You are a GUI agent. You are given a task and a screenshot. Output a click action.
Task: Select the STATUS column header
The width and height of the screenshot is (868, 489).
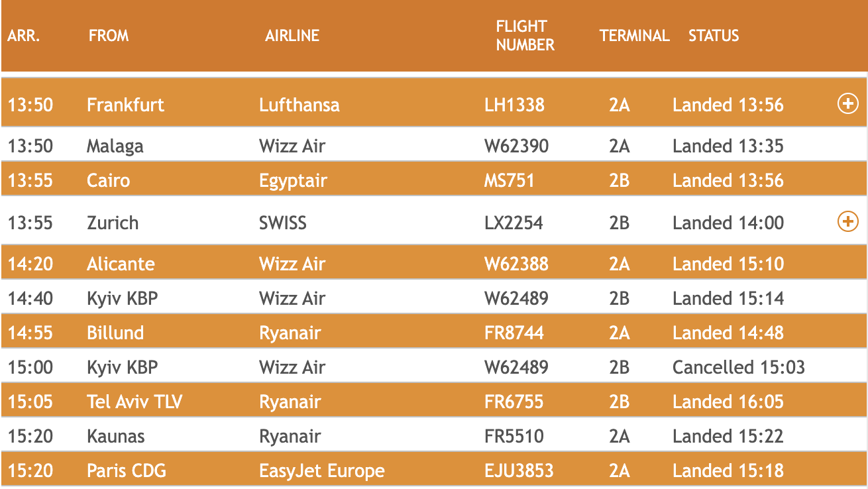click(x=714, y=36)
